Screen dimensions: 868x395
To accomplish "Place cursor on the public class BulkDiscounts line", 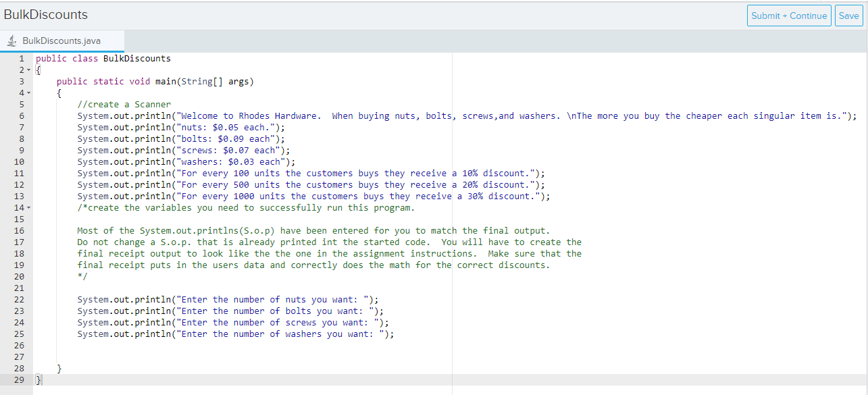I will tap(104, 58).
